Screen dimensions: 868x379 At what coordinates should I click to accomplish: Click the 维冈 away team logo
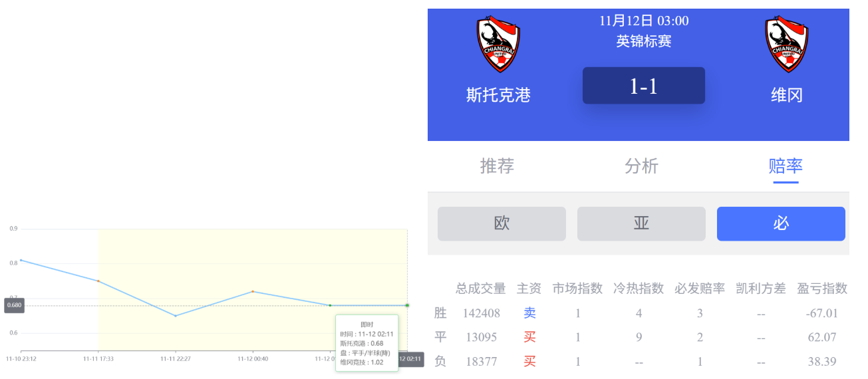786,45
